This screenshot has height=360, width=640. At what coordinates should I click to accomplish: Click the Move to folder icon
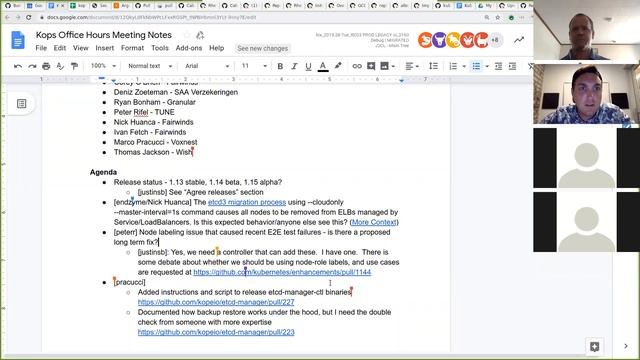[x=200, y=35]
